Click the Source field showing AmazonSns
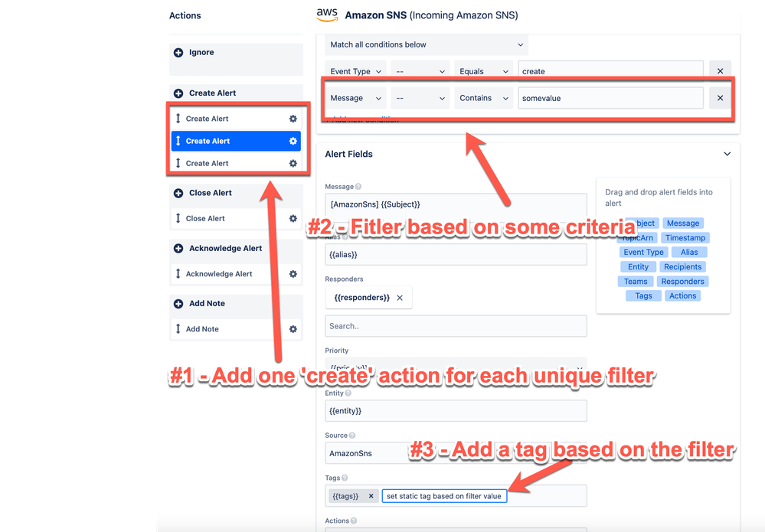This screenshot has height=532, width=765. (456, 453)
